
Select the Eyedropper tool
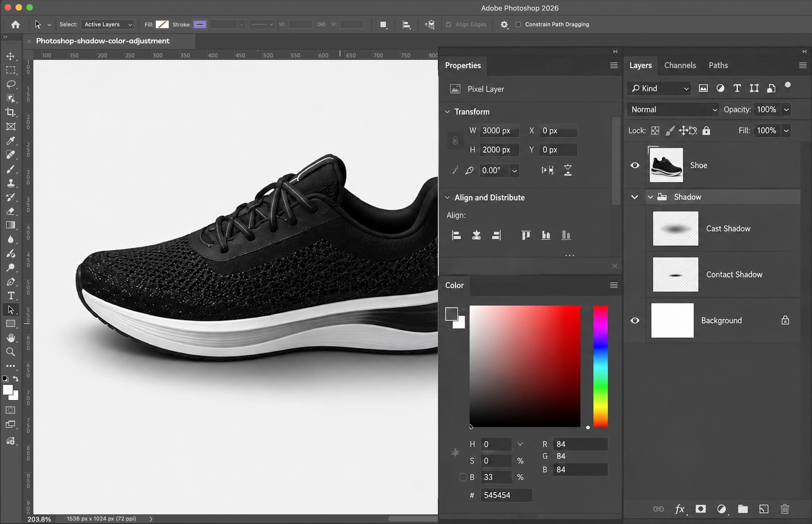(11, 141)
